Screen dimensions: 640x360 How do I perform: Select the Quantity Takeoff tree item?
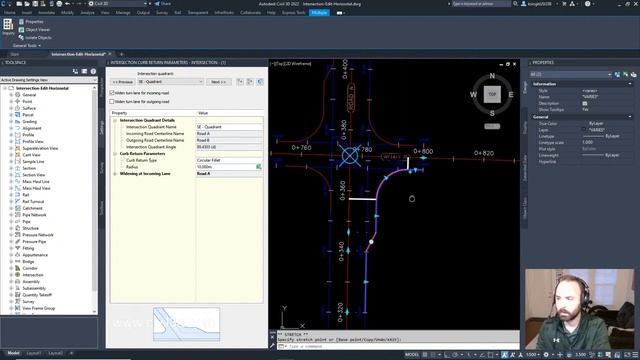click(x=37, y=295)
